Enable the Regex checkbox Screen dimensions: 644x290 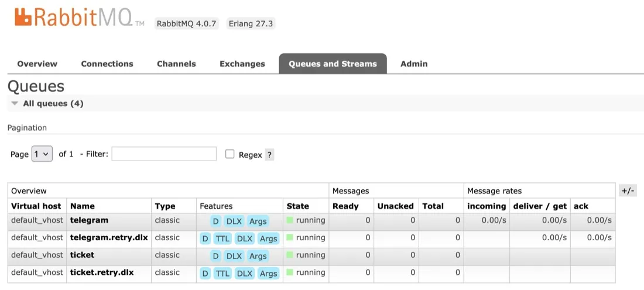tap(230, 154)
